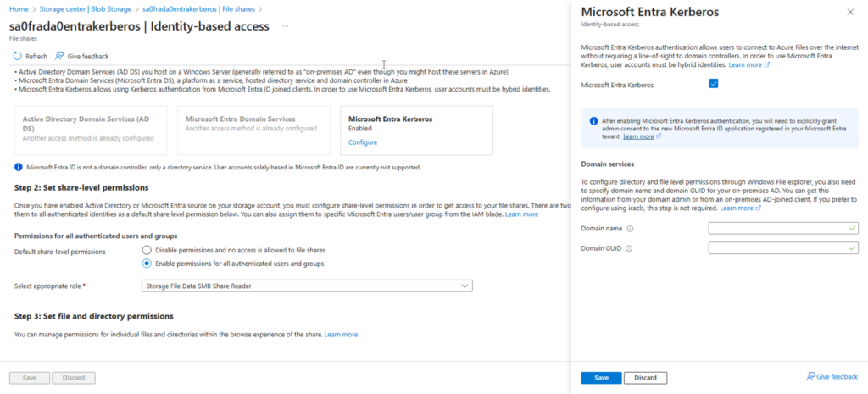Click the info icon next to Domain name

[630, 229]
